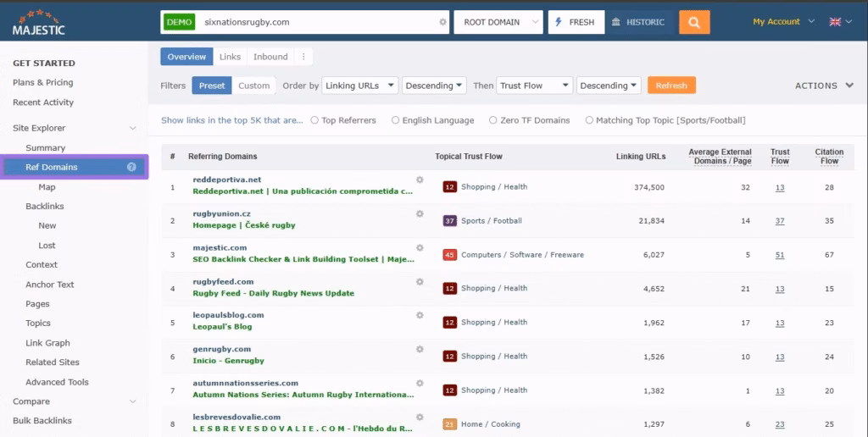Screen dimensions: 868x437
Task: Click the gear icon for majestic.com row
Action: pos(420,247)
